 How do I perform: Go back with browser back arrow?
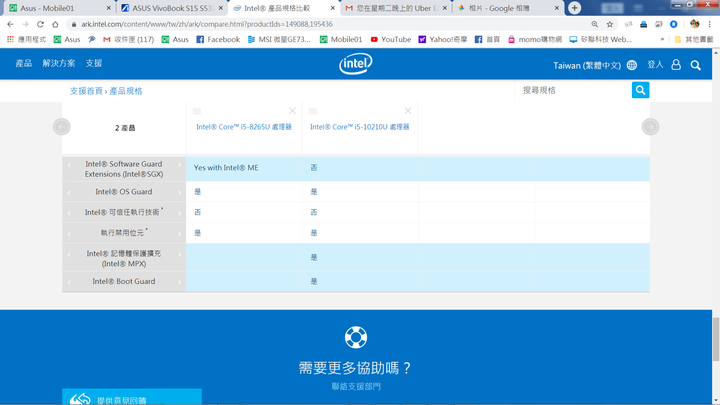pos(10,24)
